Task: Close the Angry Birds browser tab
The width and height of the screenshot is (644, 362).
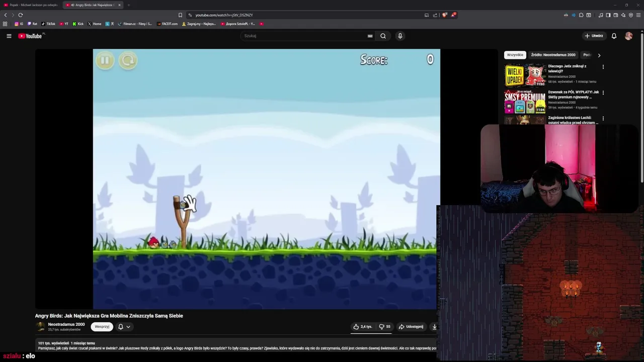Action: pos(119,5)
